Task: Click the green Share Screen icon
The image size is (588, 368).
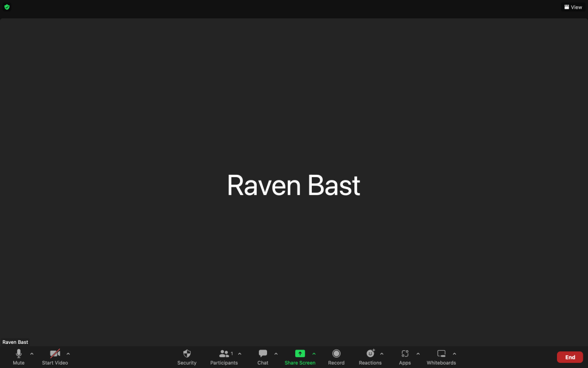Action: pos(300,354)
